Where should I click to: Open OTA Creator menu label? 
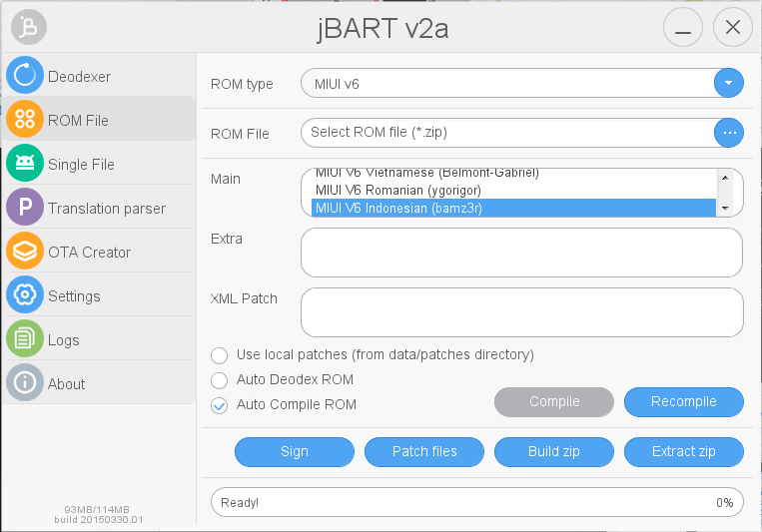tap(90, 253)
